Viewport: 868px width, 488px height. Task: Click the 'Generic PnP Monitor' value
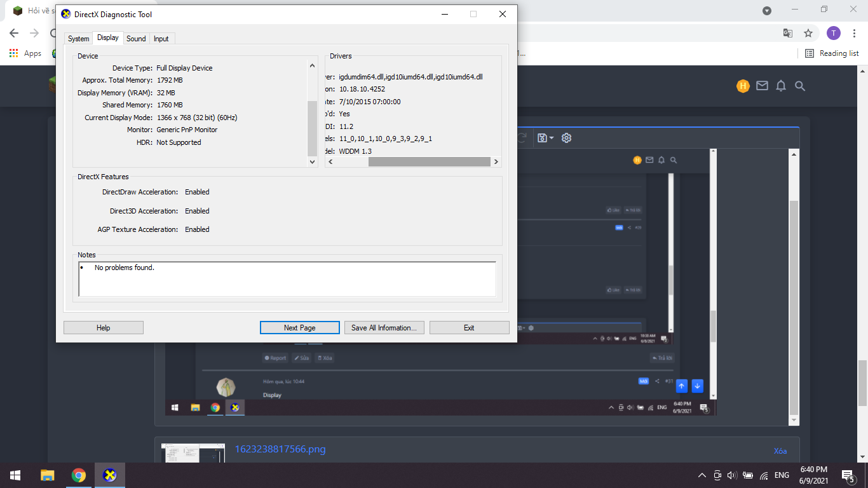pyautogui.click(x=187, y=130)
